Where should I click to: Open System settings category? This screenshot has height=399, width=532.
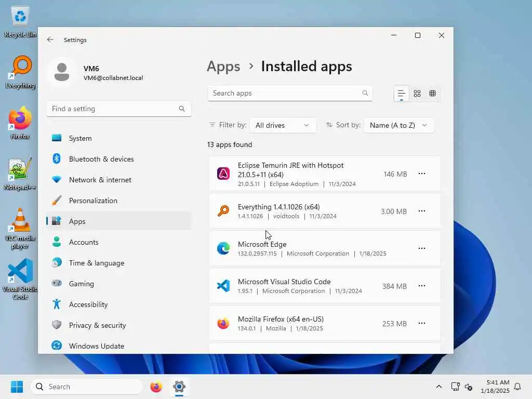point(119,138)
